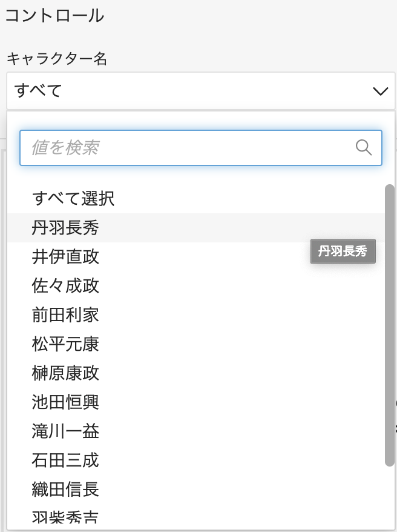The width and height of the screenshot is (397, 532).
Task: Pick the 石田三成 option
Action: click(x=196, y=461)
